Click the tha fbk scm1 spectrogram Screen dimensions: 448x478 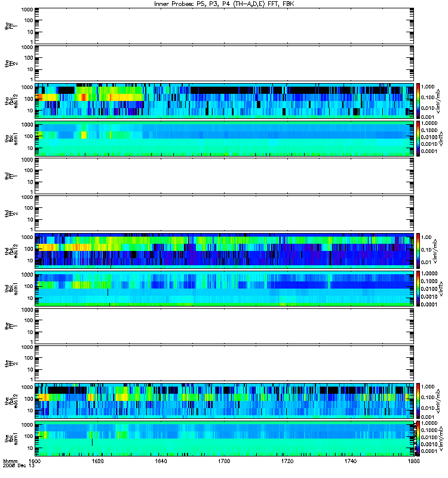tap(224, 139)
